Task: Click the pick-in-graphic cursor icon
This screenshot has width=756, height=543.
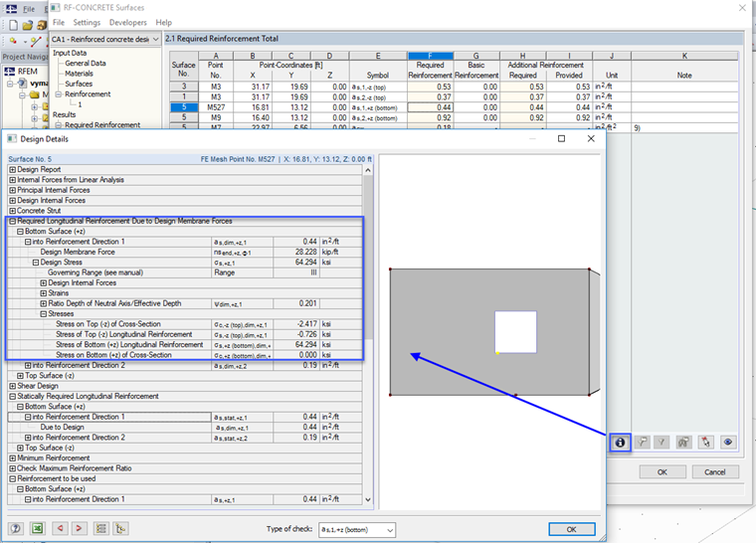Action: coord(706,442)
